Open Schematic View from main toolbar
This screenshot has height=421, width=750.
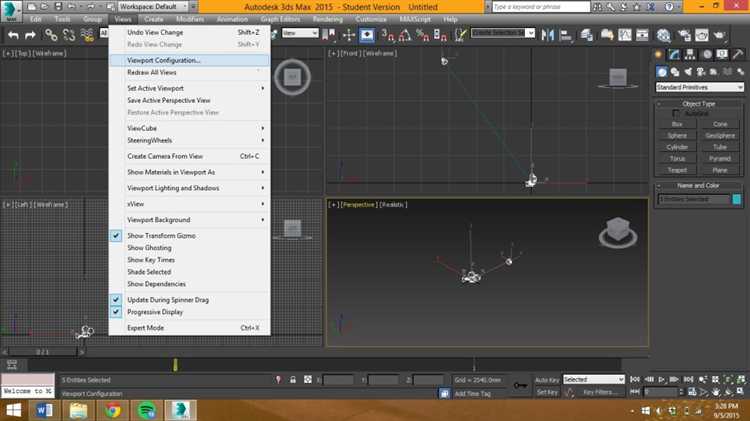[x=642, y=34]
